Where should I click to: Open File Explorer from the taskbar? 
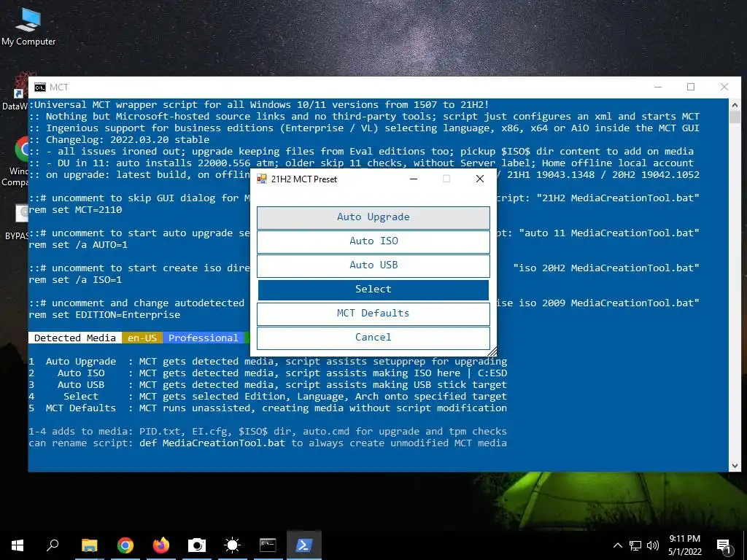[89, 545]
